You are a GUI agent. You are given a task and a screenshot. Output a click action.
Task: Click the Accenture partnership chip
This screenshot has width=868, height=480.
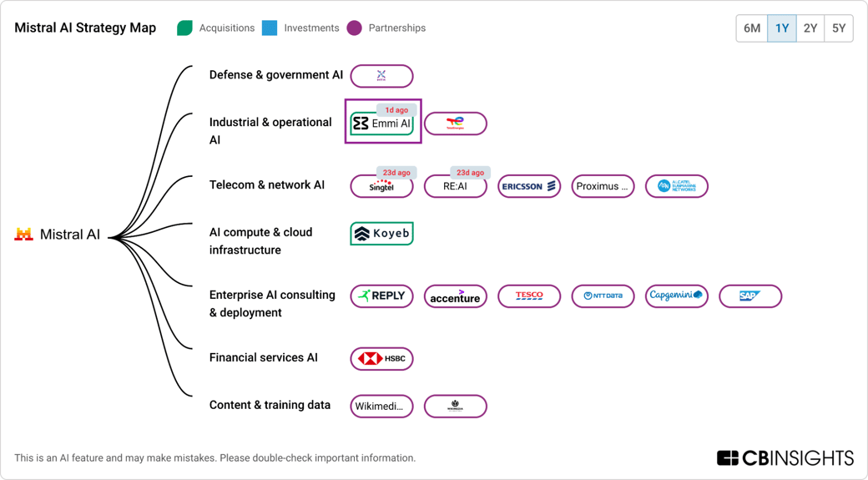click(456, 296)
